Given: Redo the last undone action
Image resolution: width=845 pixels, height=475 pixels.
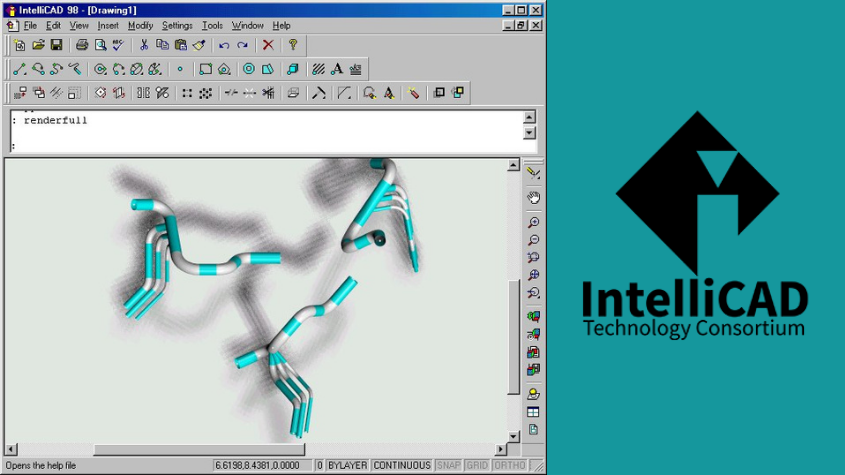Looking at the screenshot, I should click(243, 45).
